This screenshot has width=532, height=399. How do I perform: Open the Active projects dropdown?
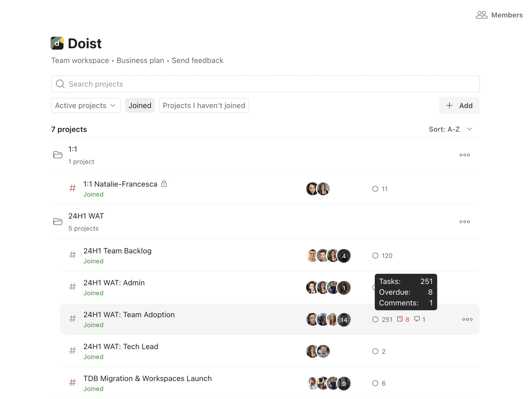coord(86,106)
